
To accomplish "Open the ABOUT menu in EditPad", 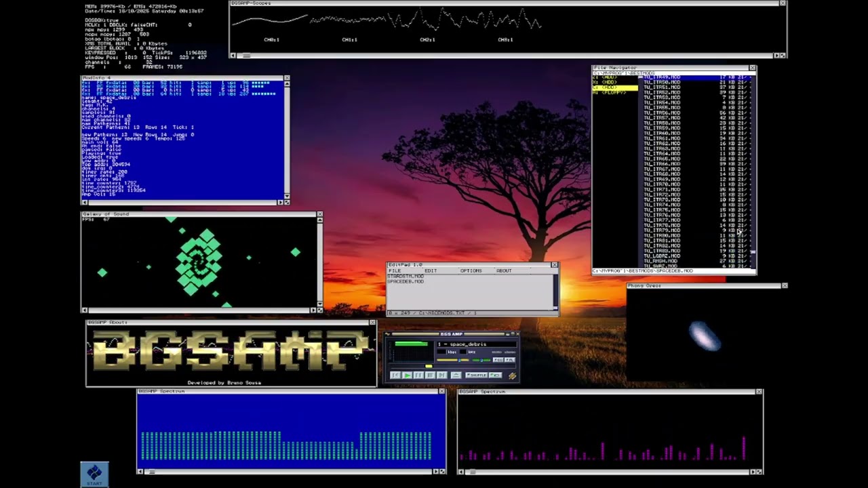I will point(504,271).
